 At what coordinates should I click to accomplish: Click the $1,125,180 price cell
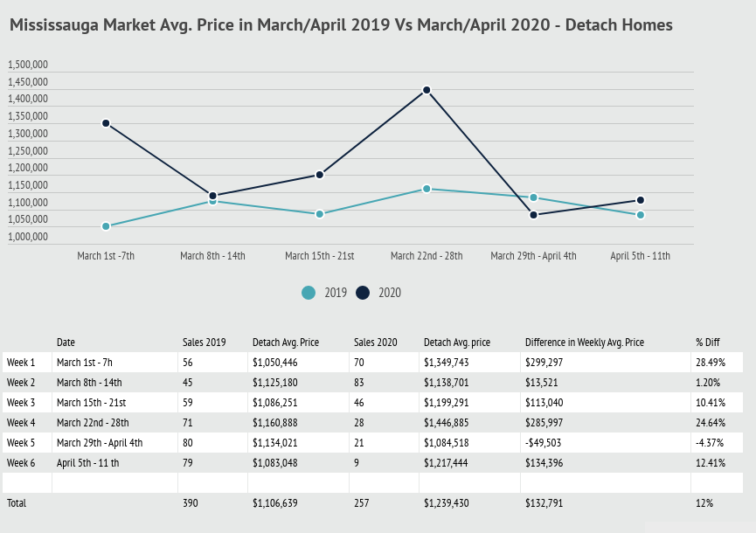pos(275,383)
